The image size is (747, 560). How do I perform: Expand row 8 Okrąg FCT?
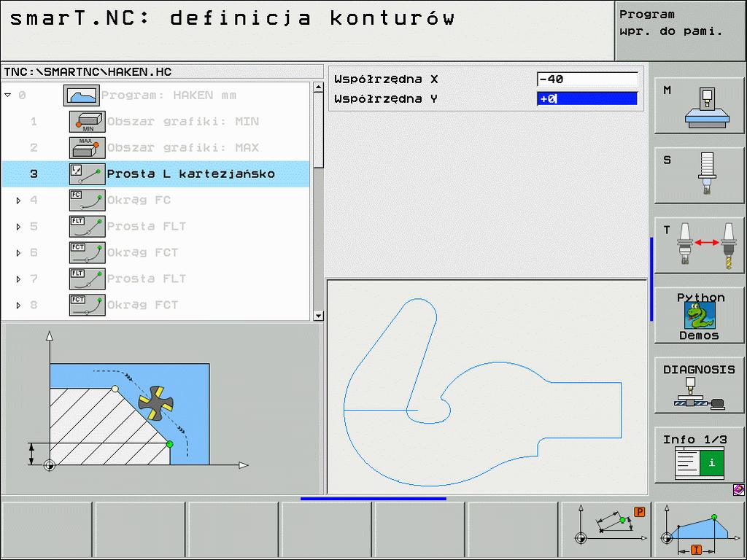coord(18,306)
